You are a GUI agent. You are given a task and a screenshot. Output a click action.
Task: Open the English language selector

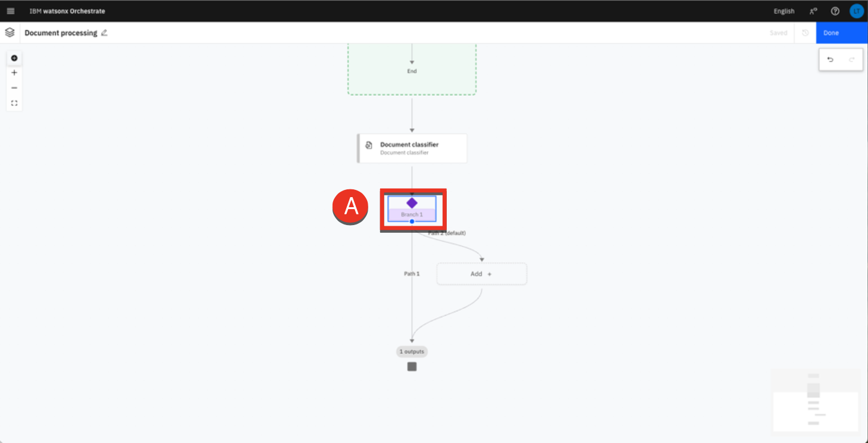784,11
